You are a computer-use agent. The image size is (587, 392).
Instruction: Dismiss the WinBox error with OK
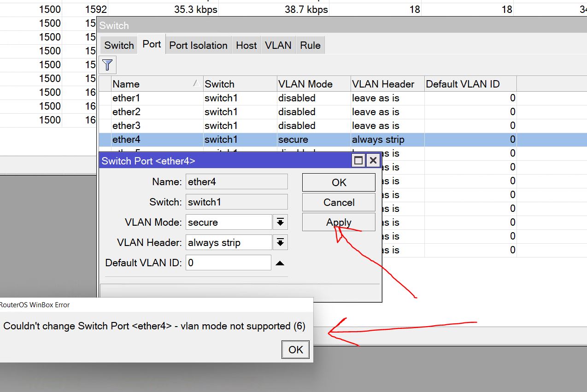click(295, 350)
